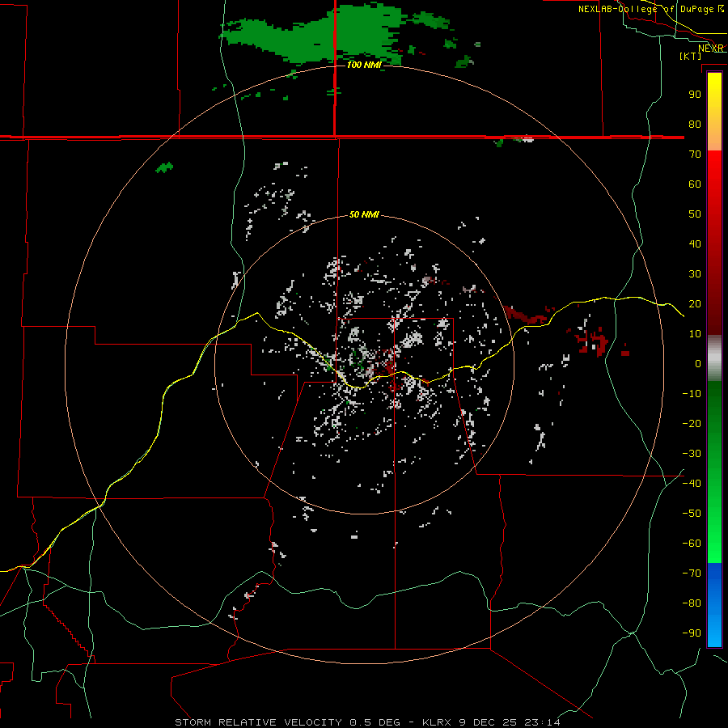Screen dimensions: 728x728
Task: Pick the gray zero-velocity color bar segment
Action: 714,358
